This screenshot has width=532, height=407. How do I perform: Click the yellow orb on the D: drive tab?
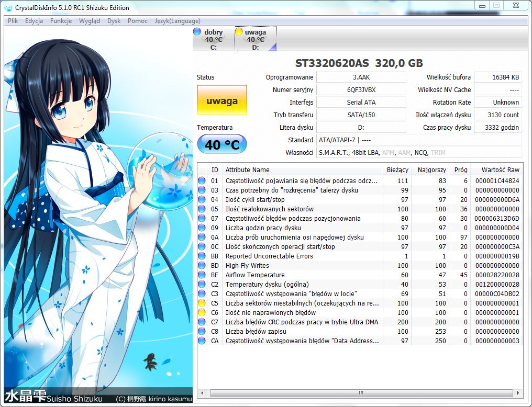point(239,31)
